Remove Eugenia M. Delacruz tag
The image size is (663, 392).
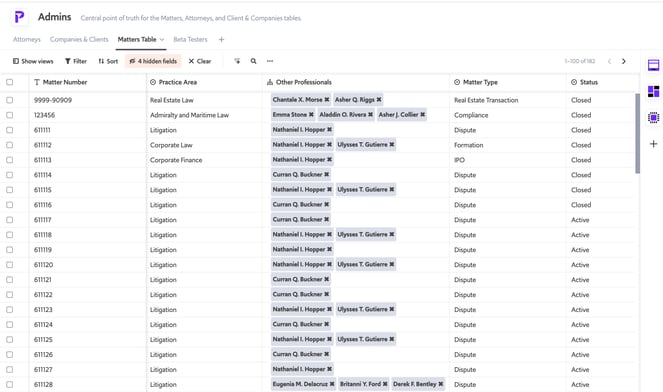click(x=332, y=384)
